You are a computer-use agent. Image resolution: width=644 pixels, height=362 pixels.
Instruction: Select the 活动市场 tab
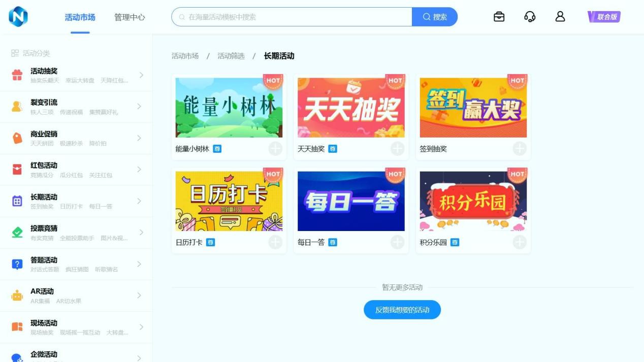[80, 17]
